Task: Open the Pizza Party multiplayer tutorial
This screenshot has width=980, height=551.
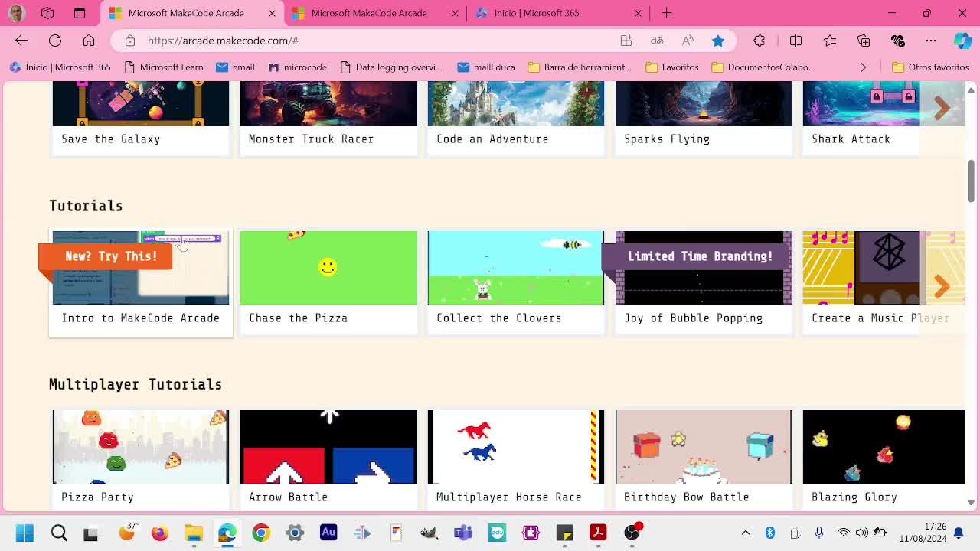Action: 141,460
